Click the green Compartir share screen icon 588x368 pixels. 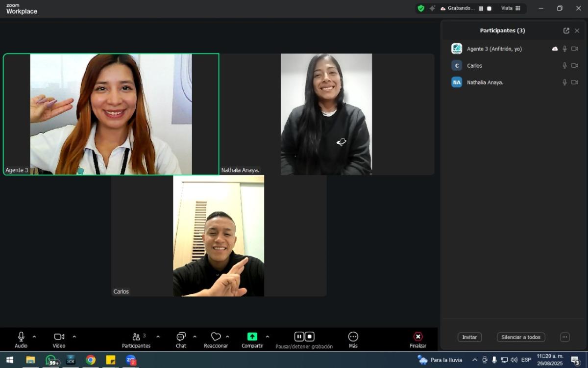pos(252,337)
